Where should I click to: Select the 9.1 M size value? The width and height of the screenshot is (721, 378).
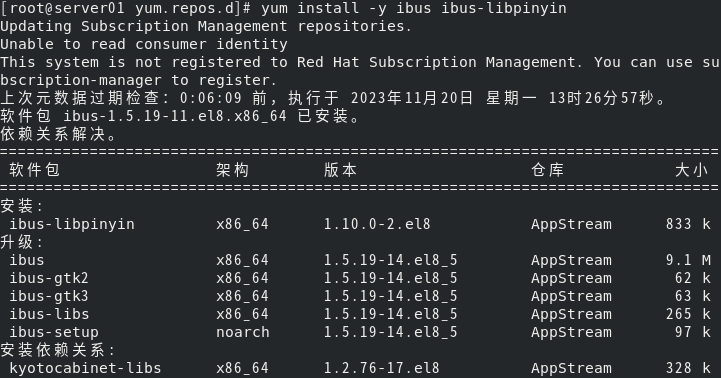pyautogui.click(x=688, y=260)
